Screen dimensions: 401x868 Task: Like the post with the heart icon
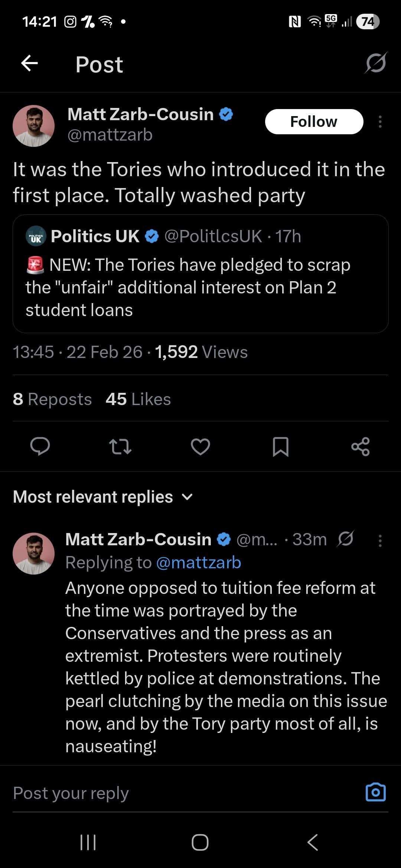[x=200, y=446]
